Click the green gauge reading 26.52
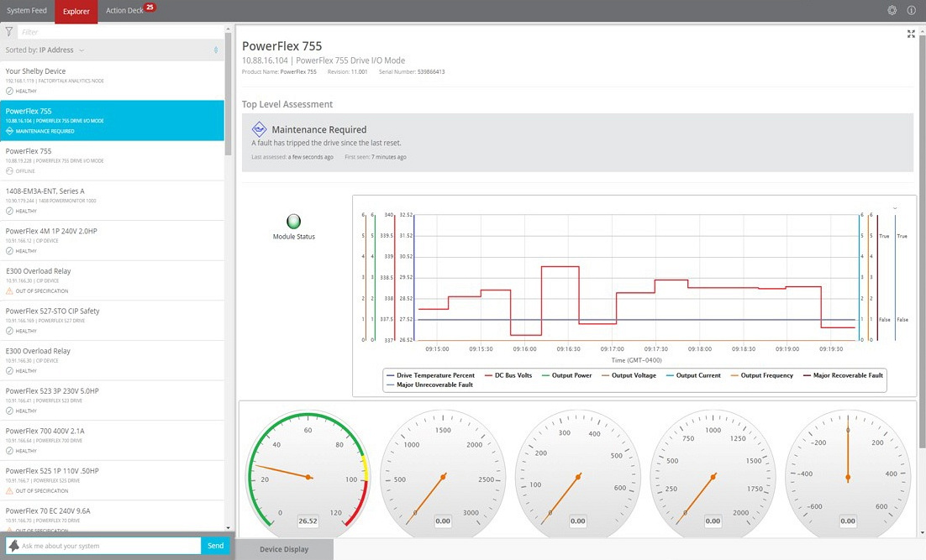The height and width of the screenshot is (560, 926). pos(308,474)
